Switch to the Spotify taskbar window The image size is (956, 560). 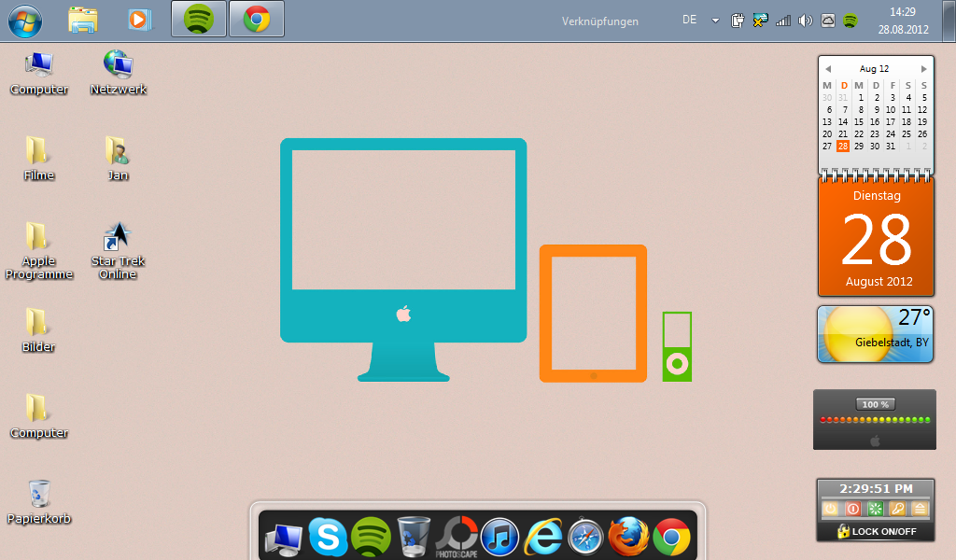(x=199, y=19)
